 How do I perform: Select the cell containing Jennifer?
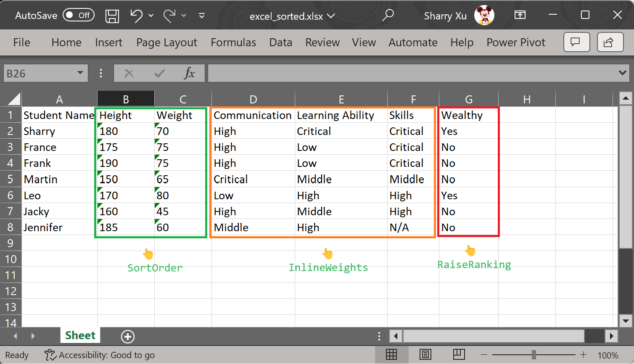point(59,227)
